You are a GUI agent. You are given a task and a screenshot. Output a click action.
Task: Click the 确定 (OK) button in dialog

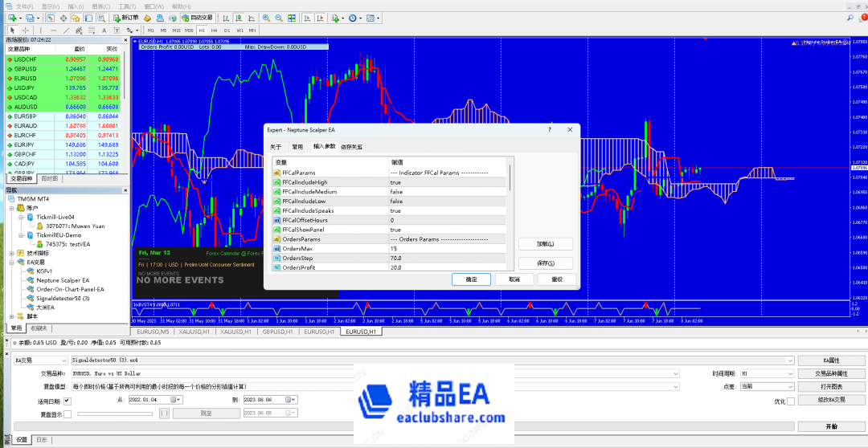[471, 279]
